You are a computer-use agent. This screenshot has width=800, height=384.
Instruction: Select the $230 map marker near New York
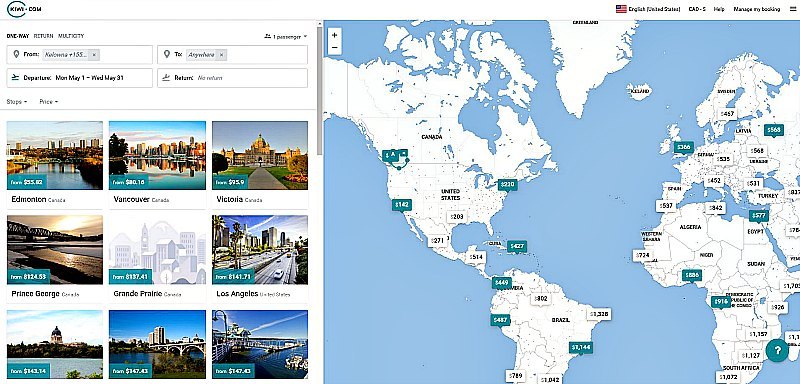(x=507, y=185)
